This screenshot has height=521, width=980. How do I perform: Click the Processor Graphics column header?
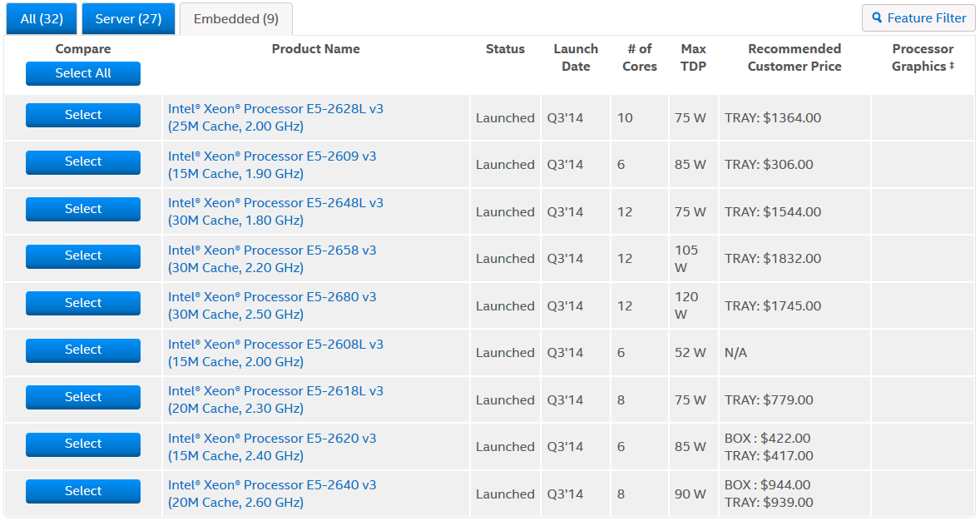pos(922,57)
